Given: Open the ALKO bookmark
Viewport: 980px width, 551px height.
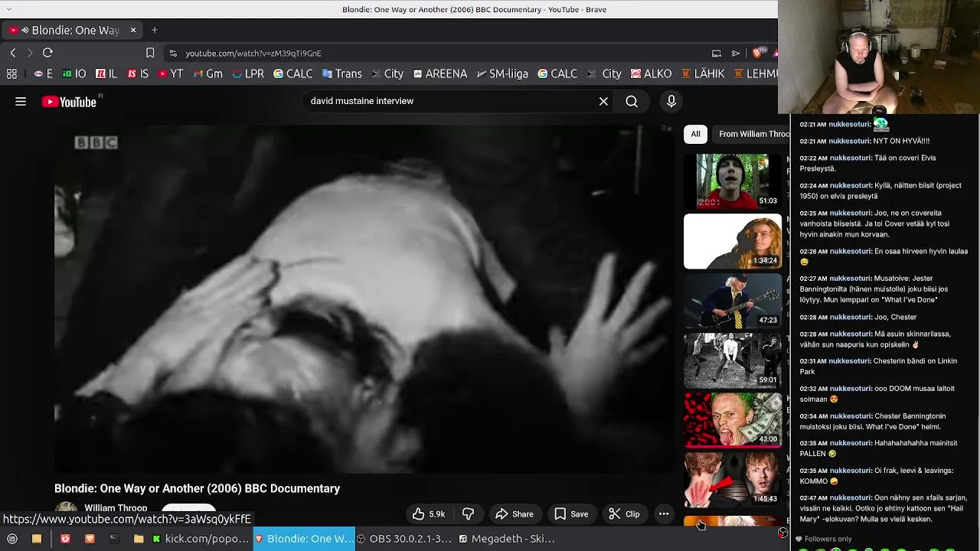Looking at the screenshot, I should [x=651, y=73].
